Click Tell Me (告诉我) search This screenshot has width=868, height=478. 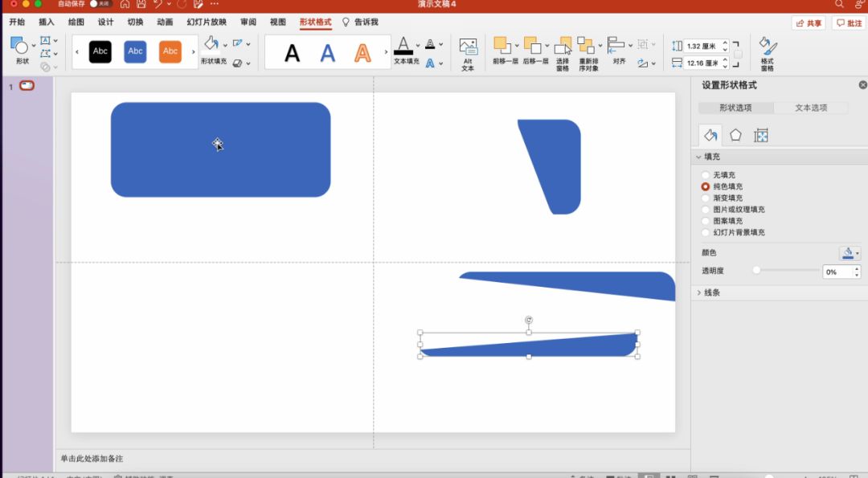coord(360,22)
